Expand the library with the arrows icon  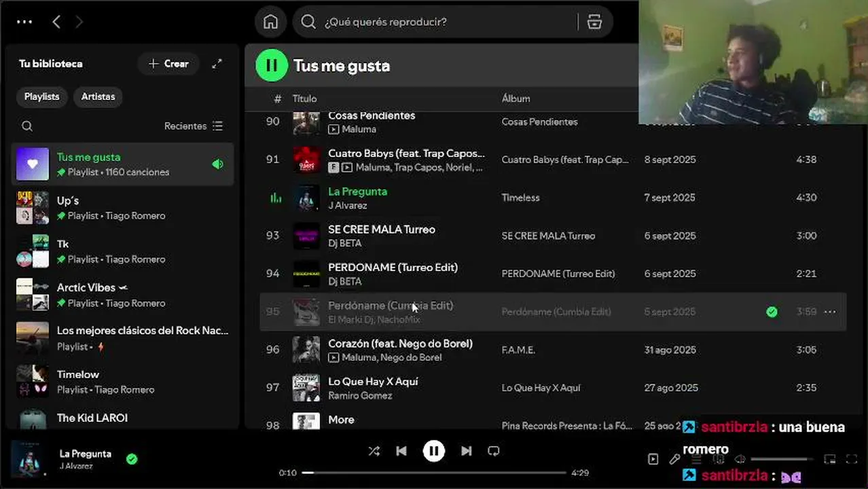217,64
